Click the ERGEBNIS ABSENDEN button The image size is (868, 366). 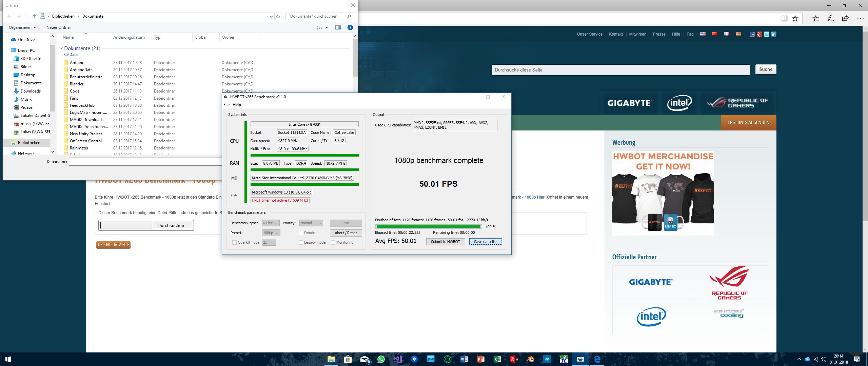point(748,123)
